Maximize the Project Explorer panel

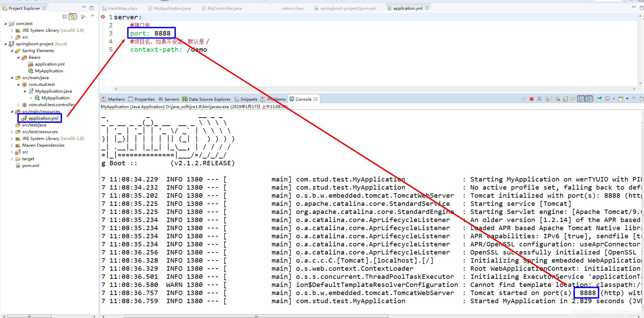pos(92,7)
